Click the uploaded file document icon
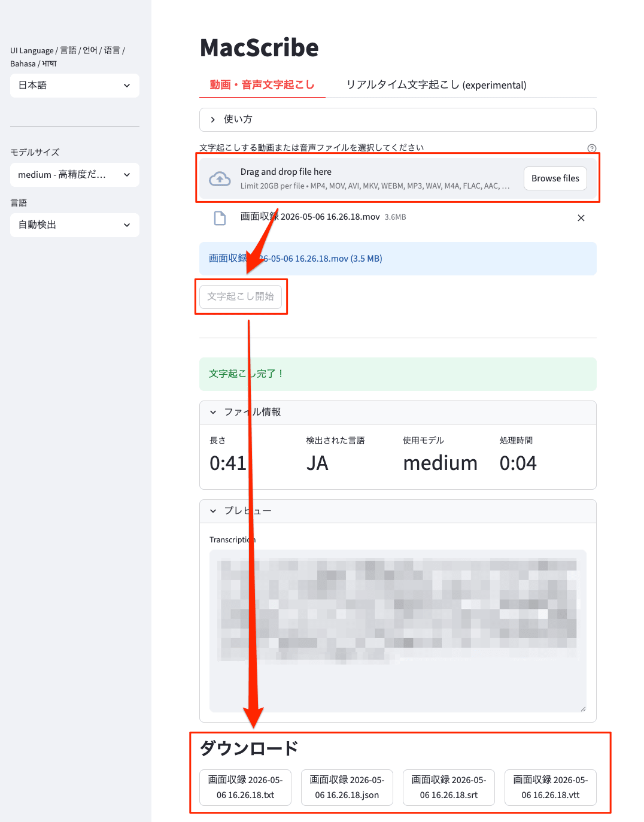Screen dimensions: 644x822 click(220, 218)
